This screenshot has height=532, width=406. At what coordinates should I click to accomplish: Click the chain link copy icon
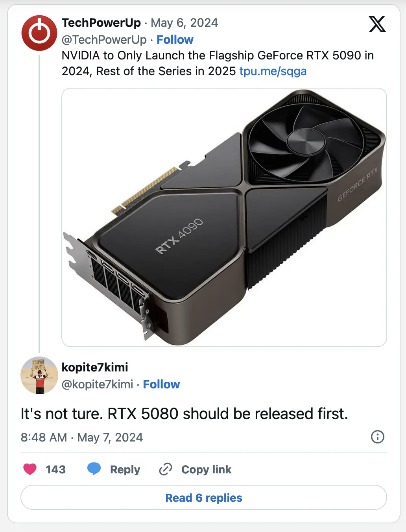pos(166,469)
